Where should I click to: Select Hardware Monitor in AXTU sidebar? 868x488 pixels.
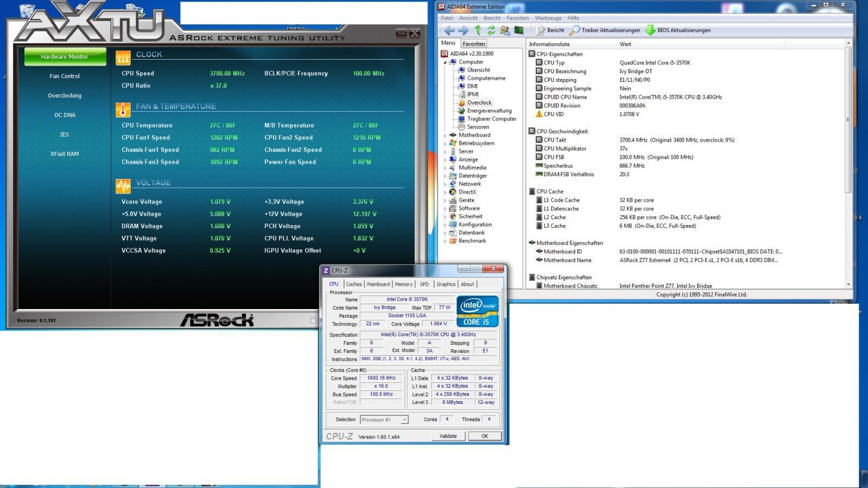coord(65,57)
